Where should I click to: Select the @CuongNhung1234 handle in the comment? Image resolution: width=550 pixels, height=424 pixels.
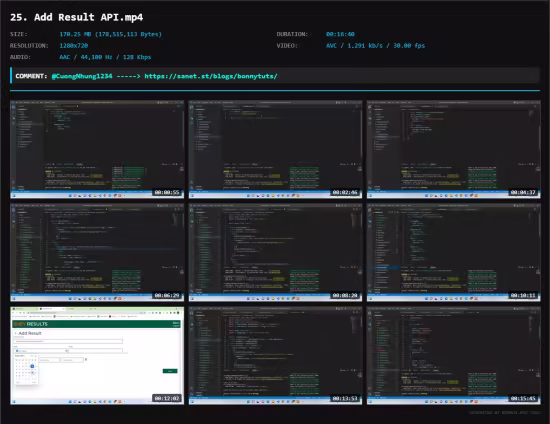coord(82,76)
